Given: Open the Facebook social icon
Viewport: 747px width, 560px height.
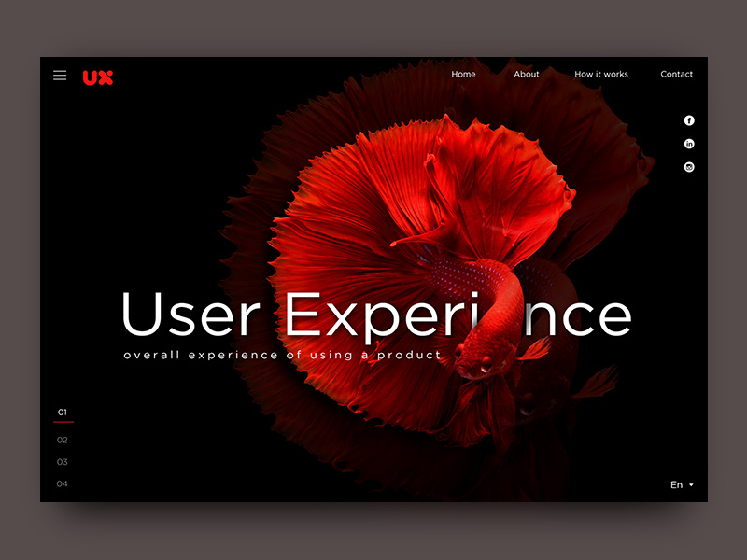Looking at the screenshot, I should 689,120.
